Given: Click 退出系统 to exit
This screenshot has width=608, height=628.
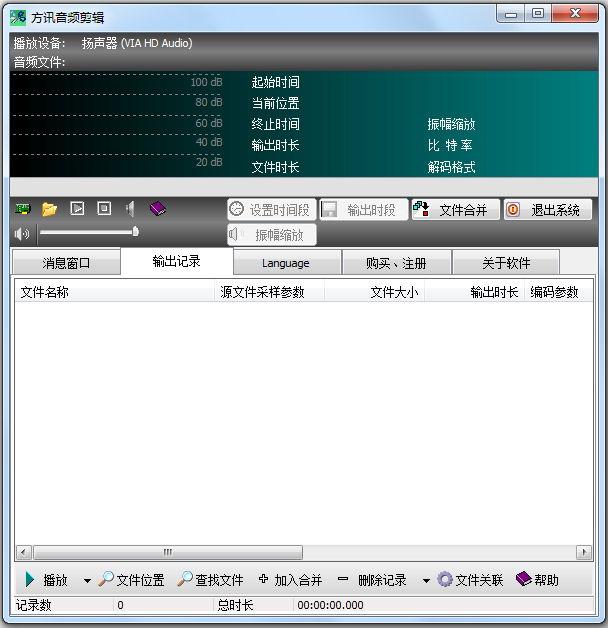Looking at the screenshot, I should (x=548, y=209).
